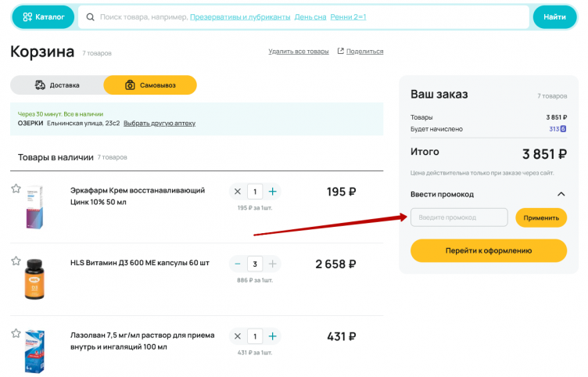
Task: Remove Эркафарм Крем using X icon
Action: (238, 192)
